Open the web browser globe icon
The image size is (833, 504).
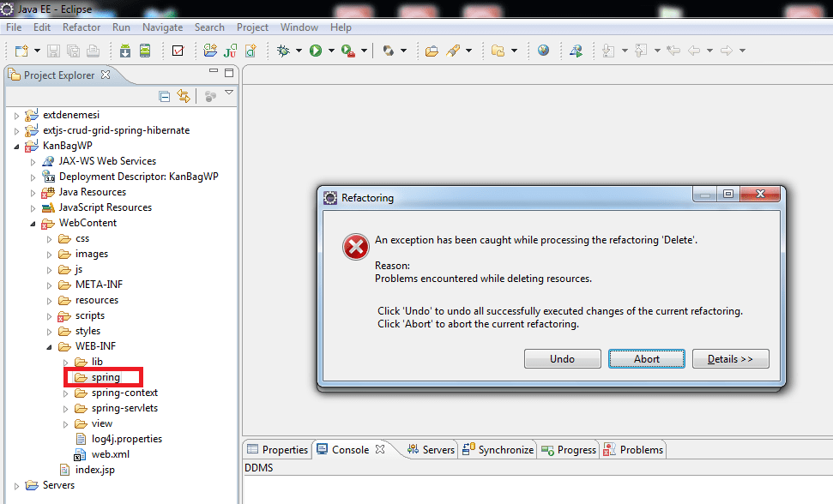[544, 50]
